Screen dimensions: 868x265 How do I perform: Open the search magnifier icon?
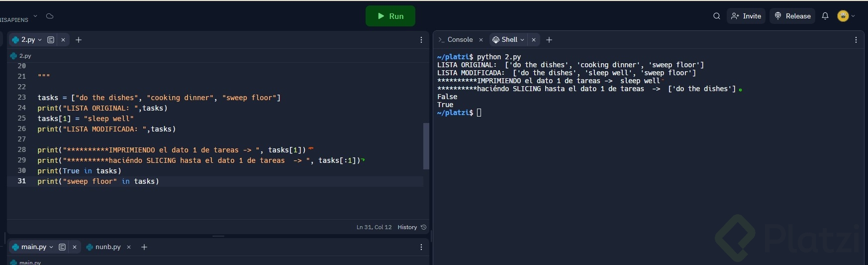(x=716, y=16)
